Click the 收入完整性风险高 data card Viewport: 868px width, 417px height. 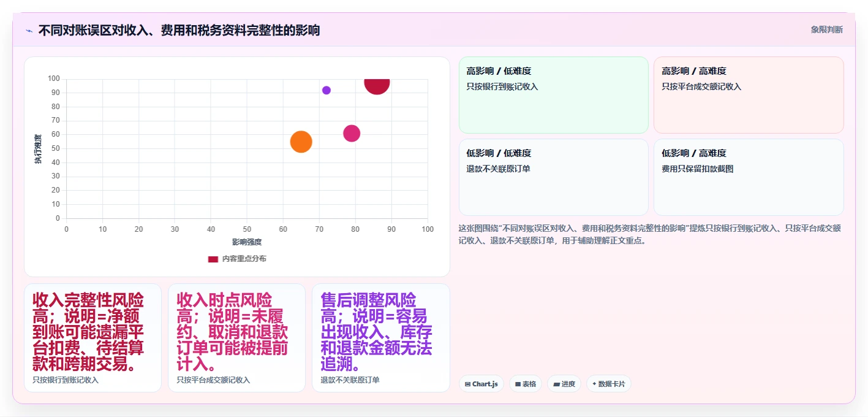92,338
